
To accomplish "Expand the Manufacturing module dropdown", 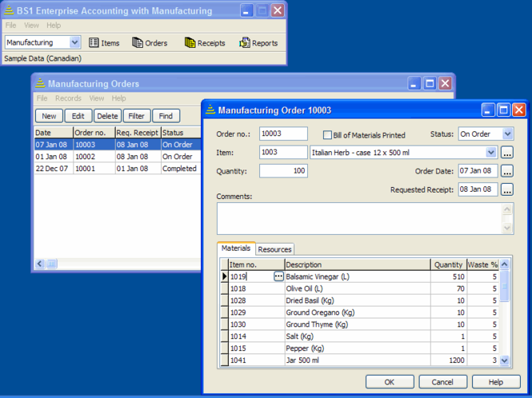I will 74,42.
